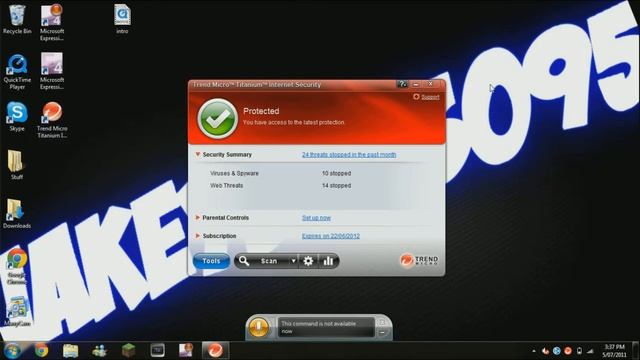
Task: Expand the Subscription section
Action: tap(198, 236)
